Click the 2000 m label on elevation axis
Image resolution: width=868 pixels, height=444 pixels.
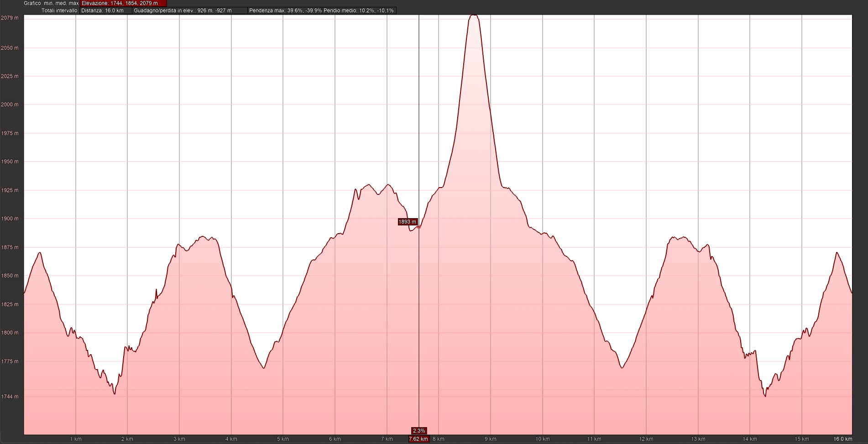click(10, 104)
